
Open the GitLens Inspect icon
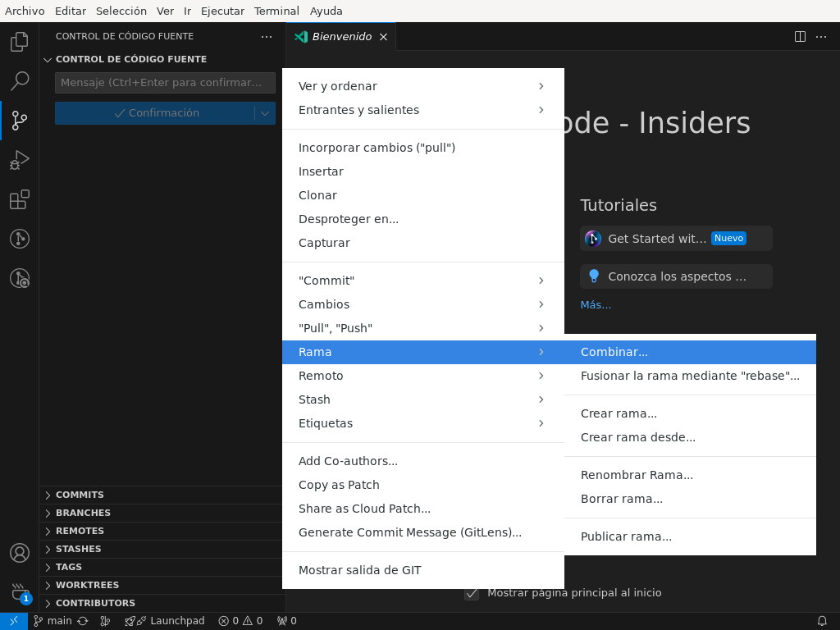point(20,279)
